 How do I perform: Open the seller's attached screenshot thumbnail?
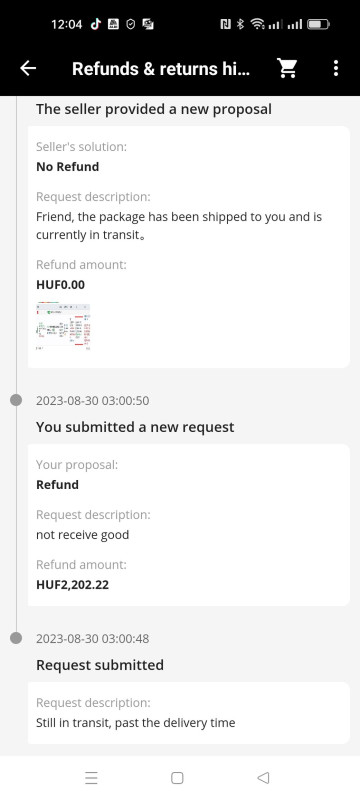click(63, 326)
